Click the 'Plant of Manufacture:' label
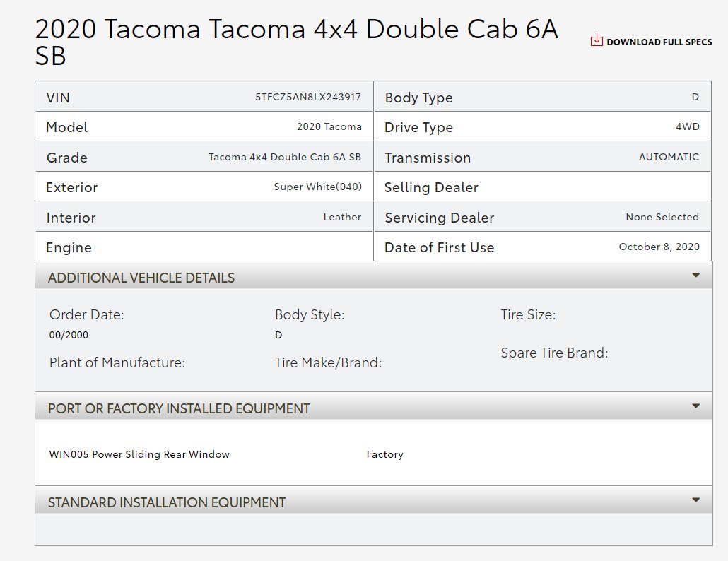Image resolution: width=728 pixels, height=561 pixels. [x=117, y=362]
